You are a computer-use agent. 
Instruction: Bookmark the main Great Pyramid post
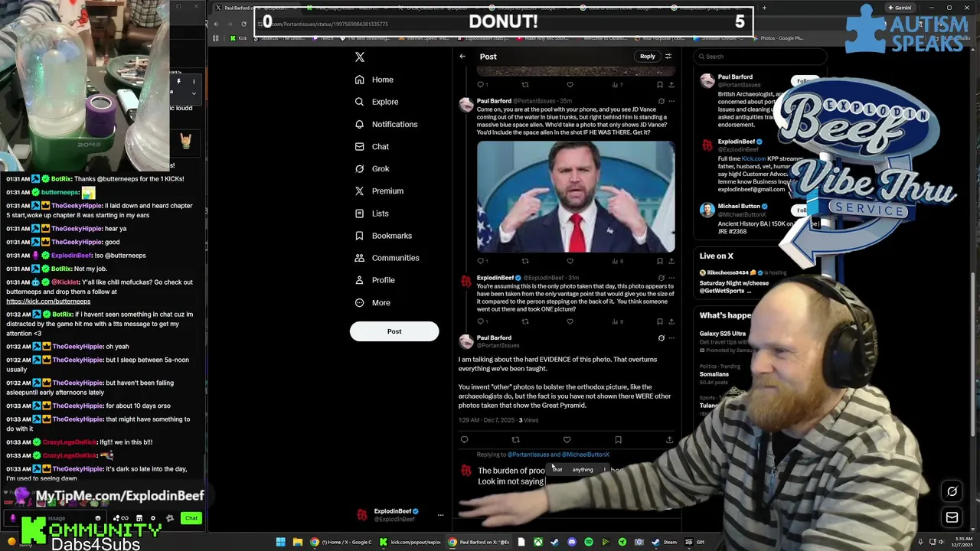618,440
